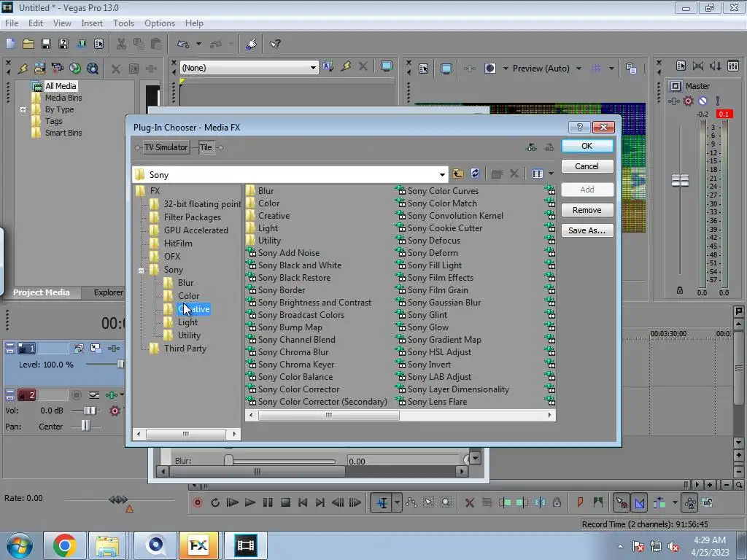Toggle the Master bus mute icon

click(x=703, y=101)
